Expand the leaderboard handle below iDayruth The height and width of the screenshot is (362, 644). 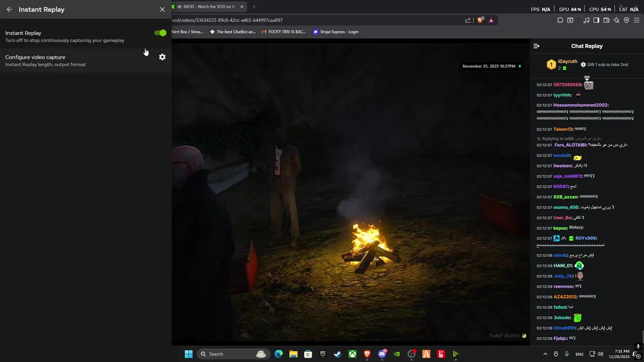587,78
